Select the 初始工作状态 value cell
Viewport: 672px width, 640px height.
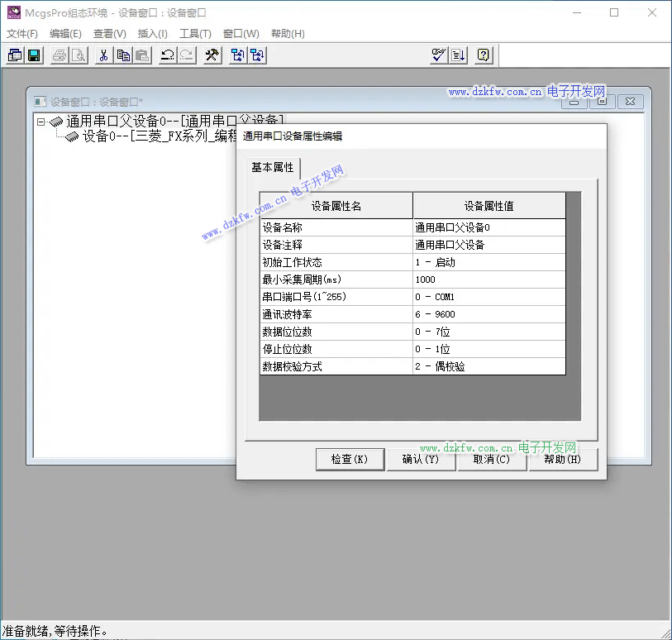tap(489, 262)
